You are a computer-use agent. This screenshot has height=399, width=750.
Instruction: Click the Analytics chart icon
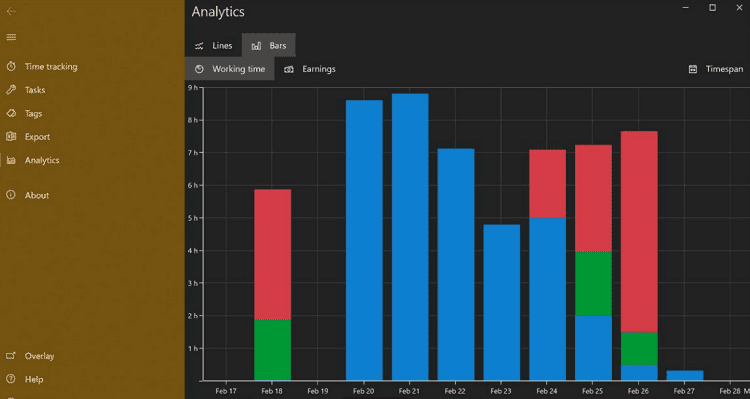coord(11,160)
